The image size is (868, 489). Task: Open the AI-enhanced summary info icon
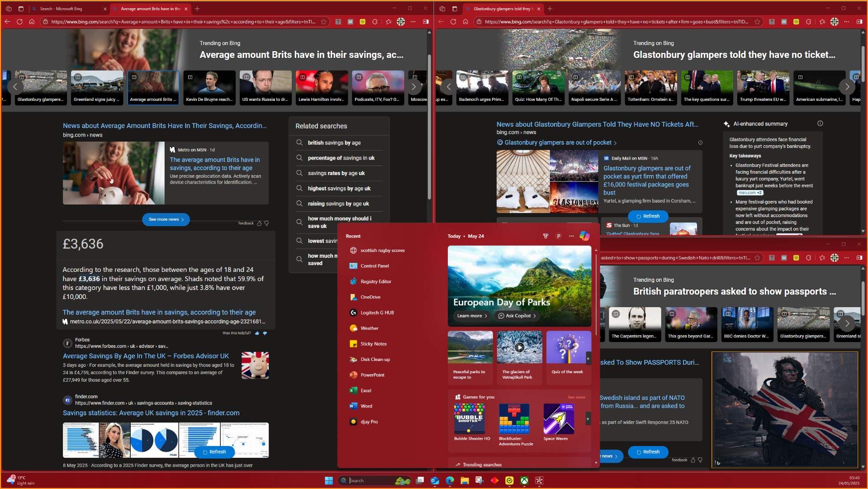820,123
